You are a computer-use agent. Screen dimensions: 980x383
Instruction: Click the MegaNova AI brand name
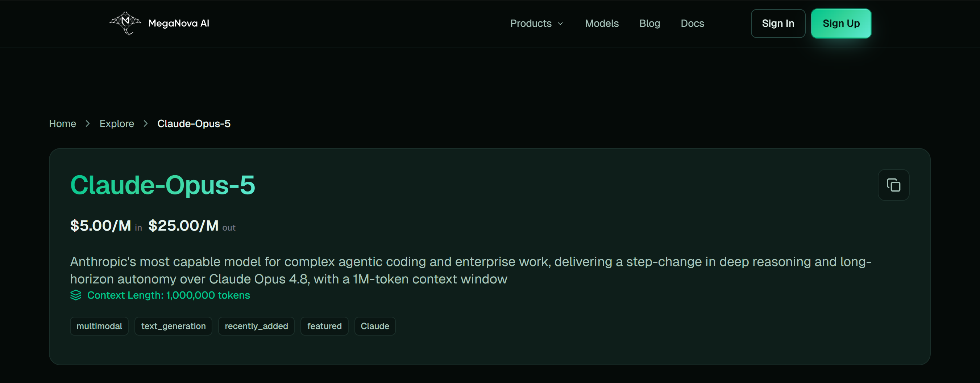tap(179, 24)
